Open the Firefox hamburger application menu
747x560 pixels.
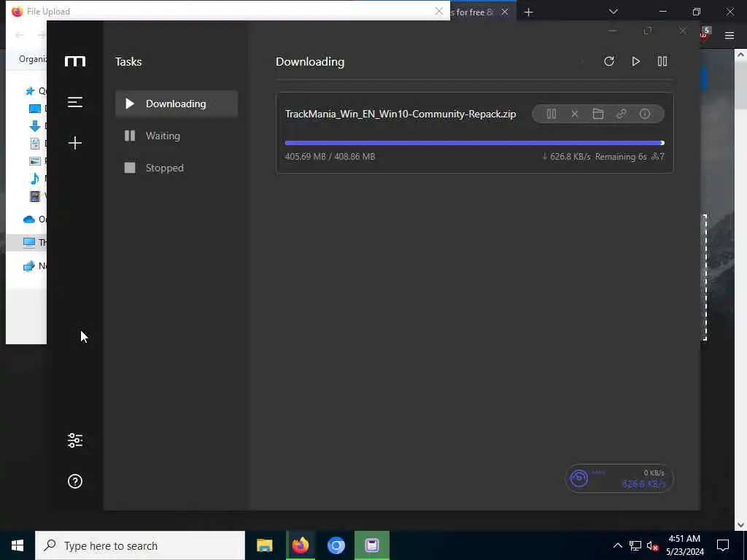point(729,35)
